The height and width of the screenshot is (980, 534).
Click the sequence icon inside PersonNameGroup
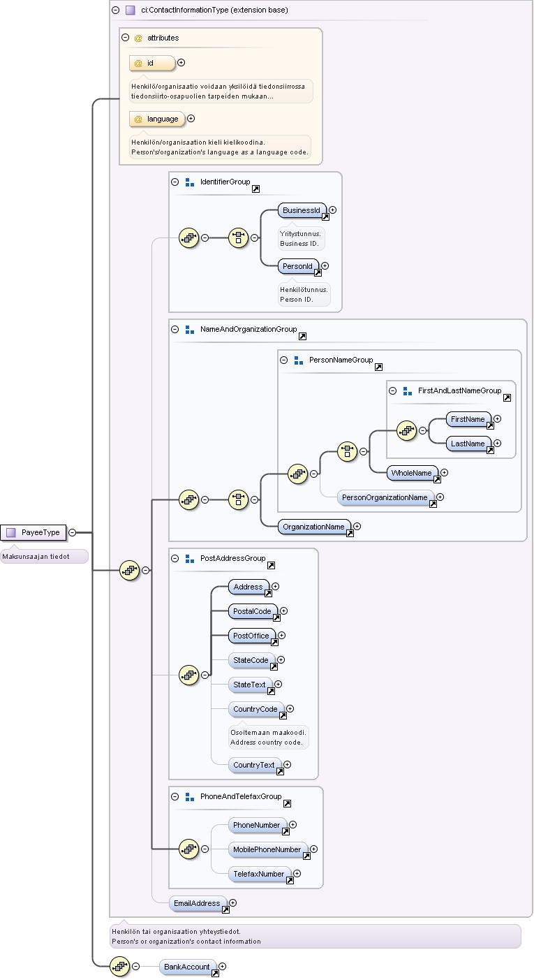click(x=298, y=474)
